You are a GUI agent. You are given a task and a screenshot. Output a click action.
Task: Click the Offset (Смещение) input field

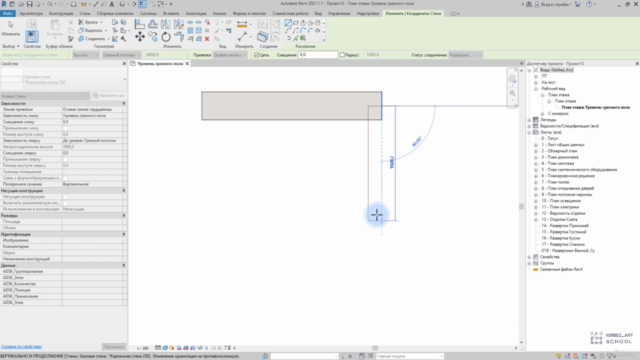[318, 55]
